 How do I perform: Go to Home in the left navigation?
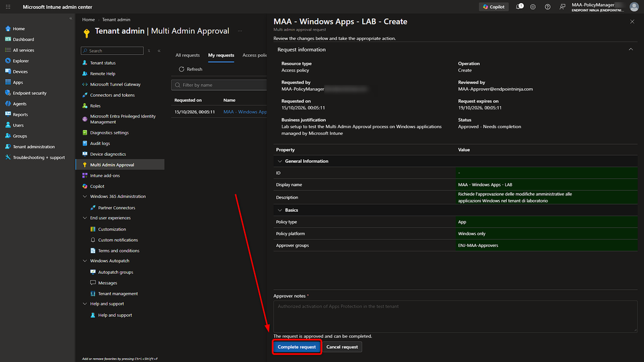tap(18, 29)
